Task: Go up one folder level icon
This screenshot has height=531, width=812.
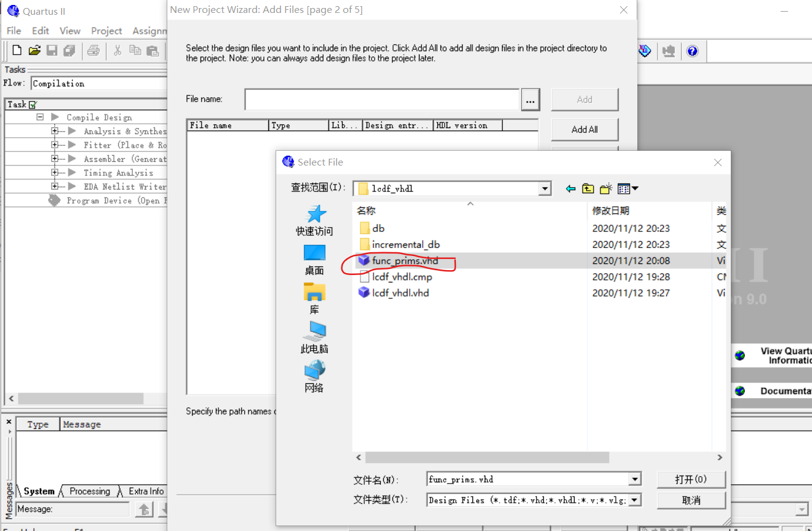Action: click(x=587, y=188)
